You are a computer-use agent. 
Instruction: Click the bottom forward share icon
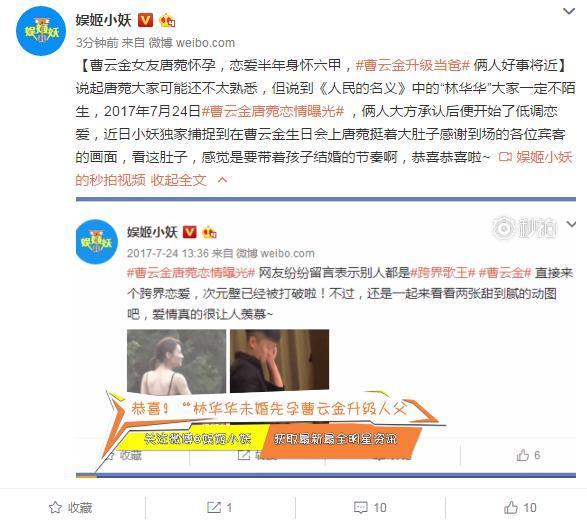(214, 508)
